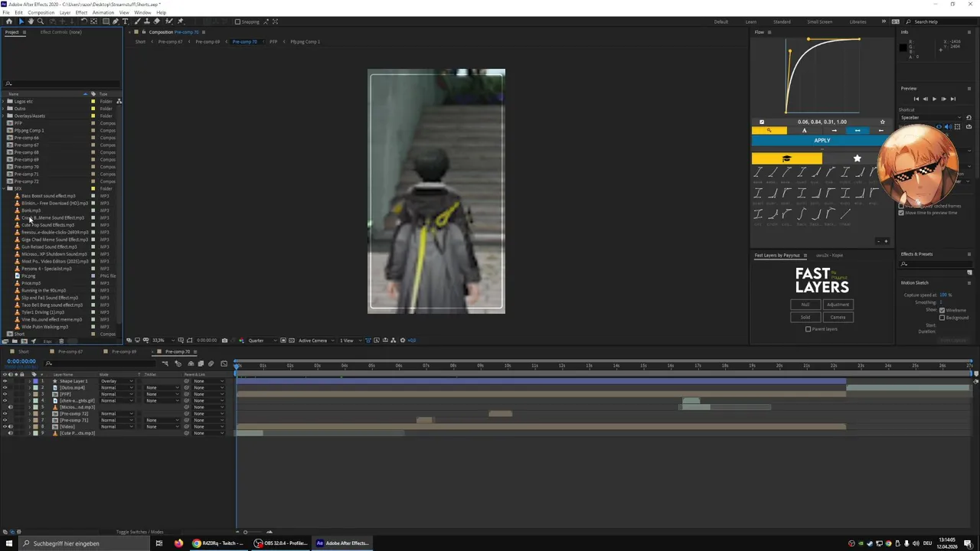Open the Window menu

[x=142, y=12]
